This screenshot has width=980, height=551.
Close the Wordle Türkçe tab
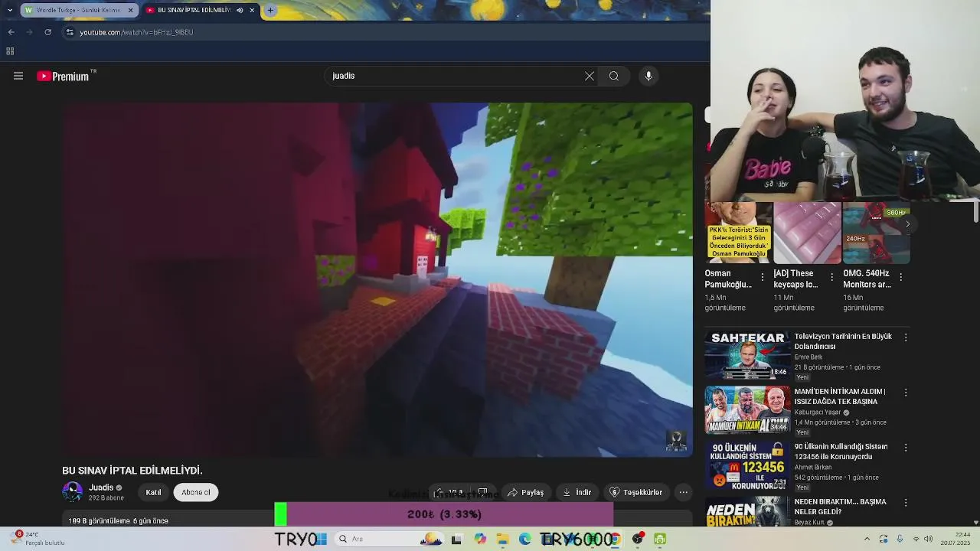(x=130, y=10)
